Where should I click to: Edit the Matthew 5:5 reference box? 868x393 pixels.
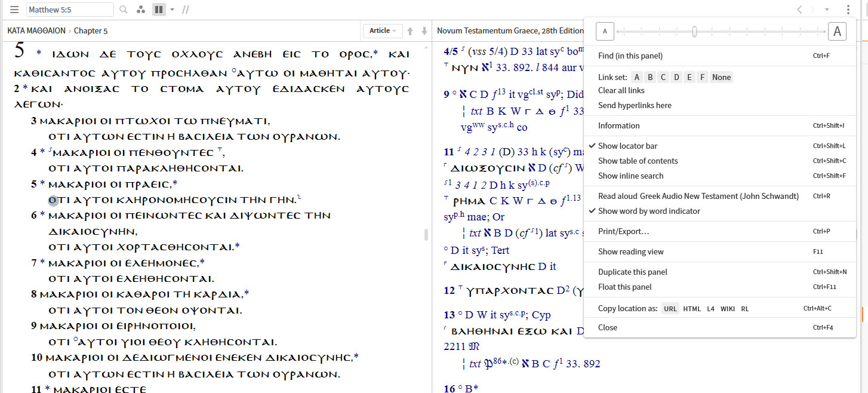pos(70,10)
